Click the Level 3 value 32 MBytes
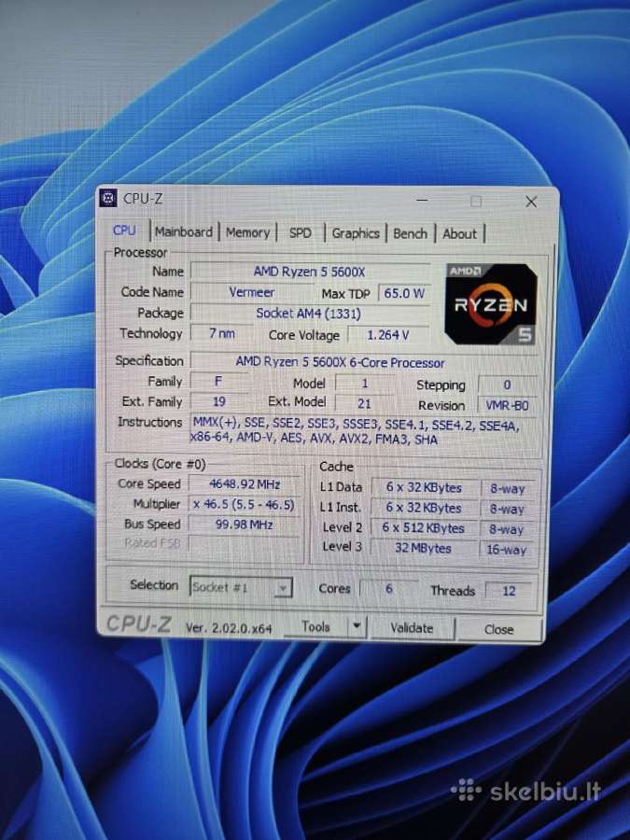Image resolution: width=630 pixels, height=840 pixels. tap(424, 548)
